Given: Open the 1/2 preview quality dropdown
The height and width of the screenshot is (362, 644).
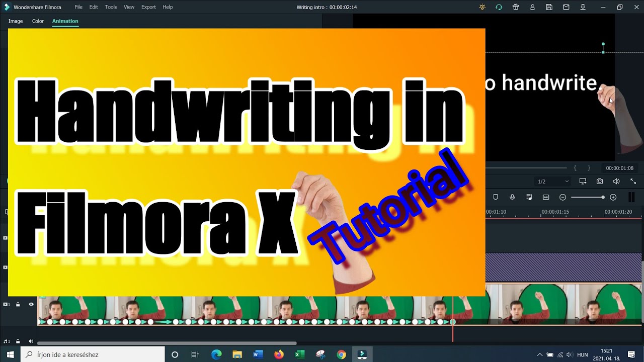Looking at the screenshot, I should (x=553, y=182).
